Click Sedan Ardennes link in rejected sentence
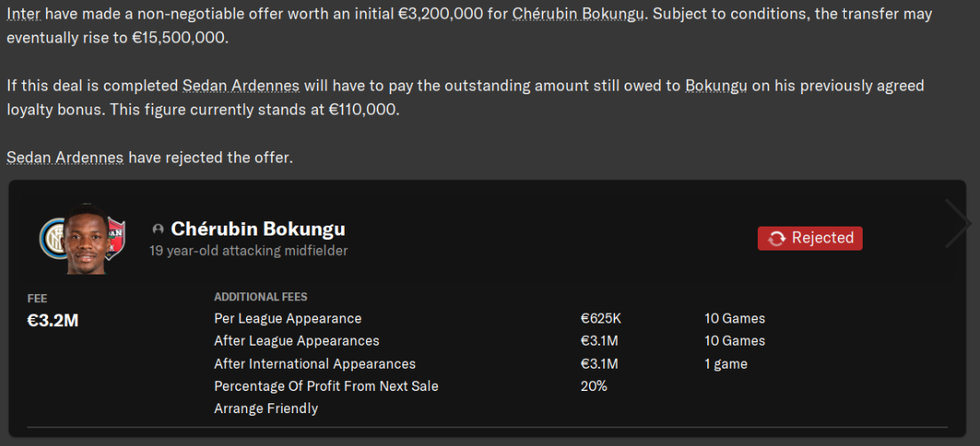 (x=65, y=157)
